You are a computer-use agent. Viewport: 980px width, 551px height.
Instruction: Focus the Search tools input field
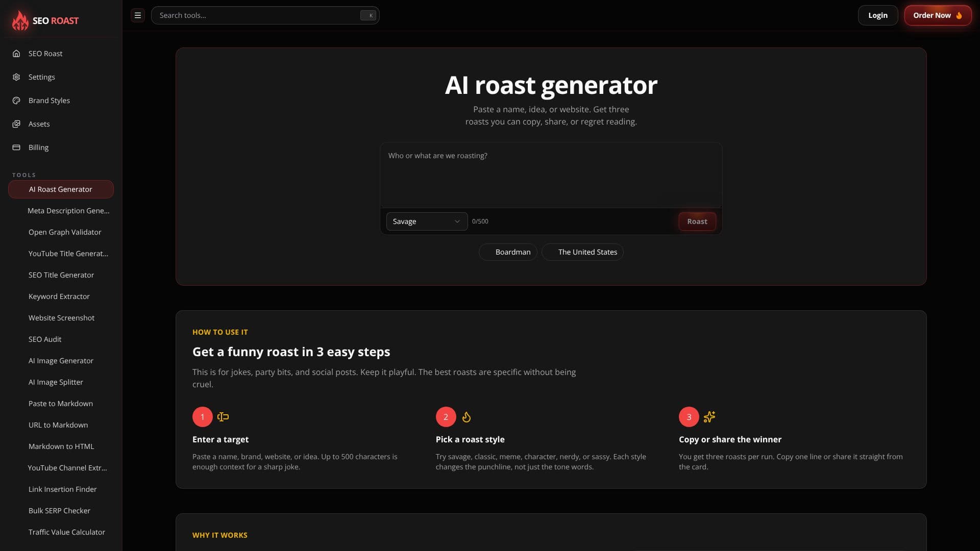265,15
